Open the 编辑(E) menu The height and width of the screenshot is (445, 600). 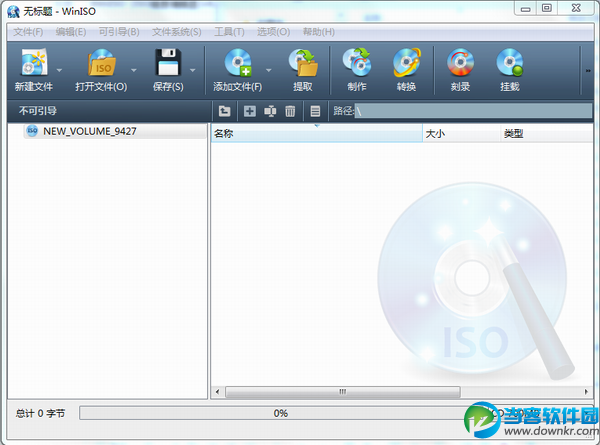click(71, 32)
